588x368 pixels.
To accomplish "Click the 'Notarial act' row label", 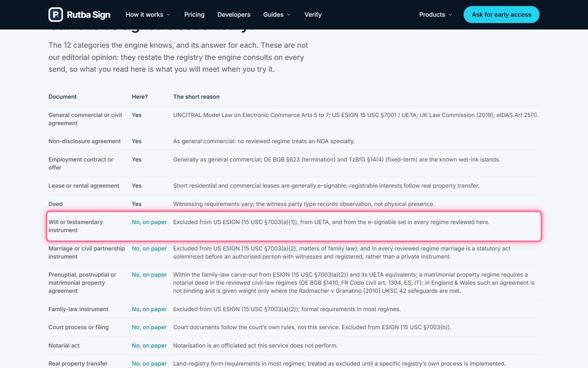I will coord(64,345).
